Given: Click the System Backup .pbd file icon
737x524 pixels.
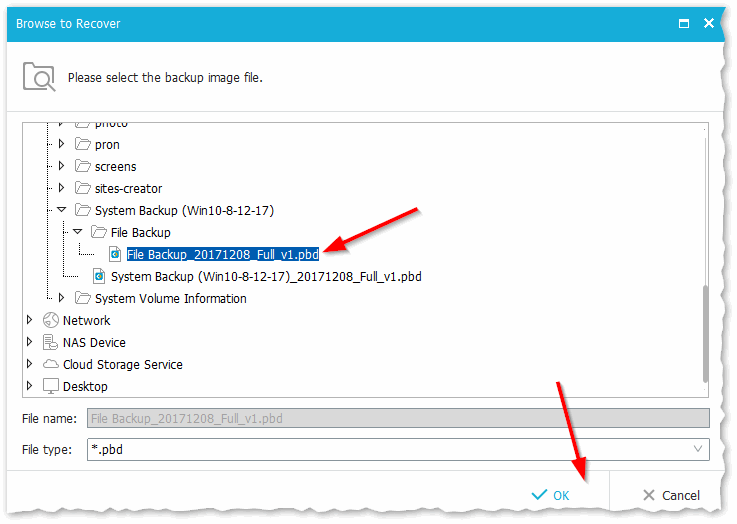Looking at the screenshot, I should tap(99, 277).
